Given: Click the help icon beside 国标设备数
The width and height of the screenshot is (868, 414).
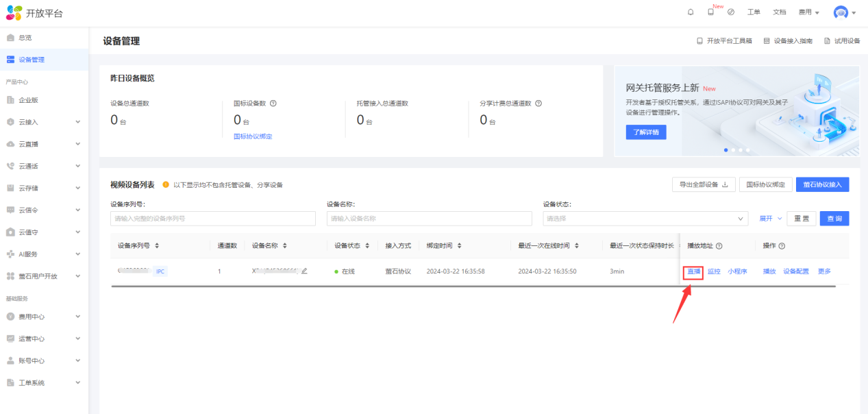Looking at the screenshot, I should coord(273,103).
